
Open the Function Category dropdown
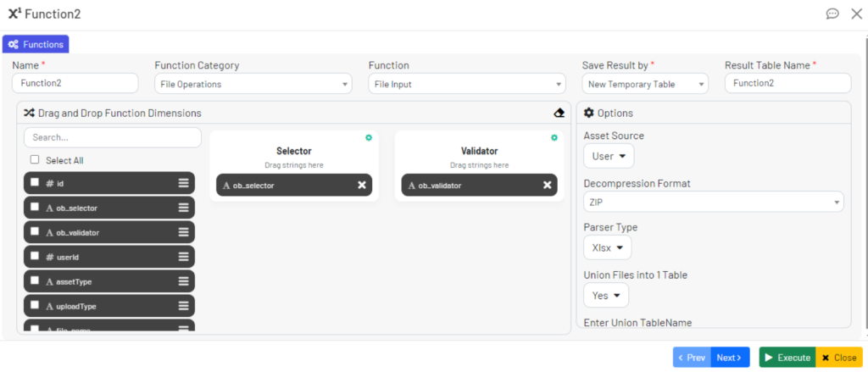click(x=253, y=84)
